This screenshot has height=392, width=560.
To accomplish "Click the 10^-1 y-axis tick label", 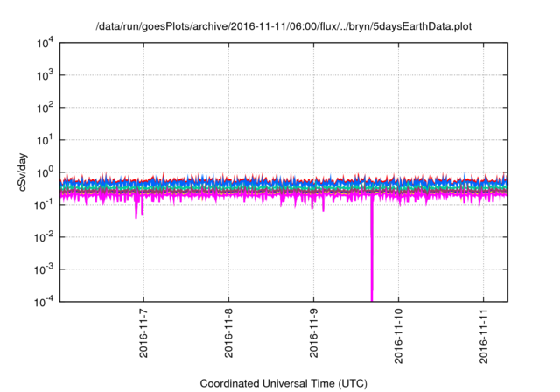I will coord(45,205).
